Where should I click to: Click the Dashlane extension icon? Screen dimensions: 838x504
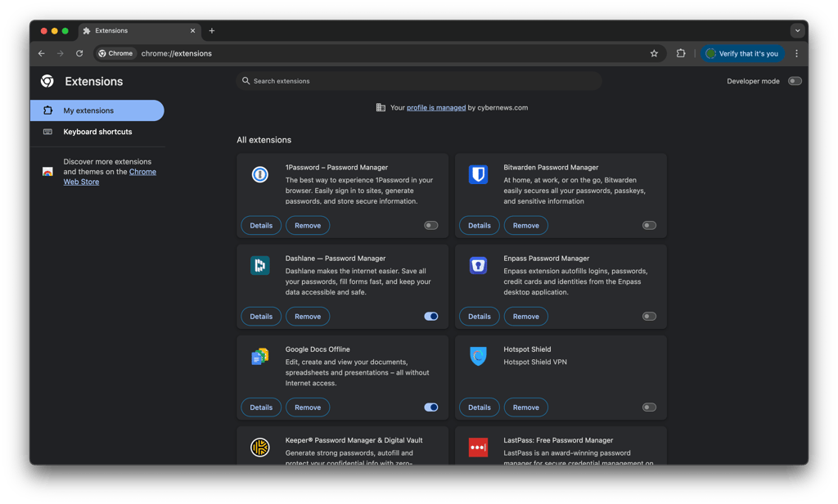pyautogui.click(x=259, y=265)
